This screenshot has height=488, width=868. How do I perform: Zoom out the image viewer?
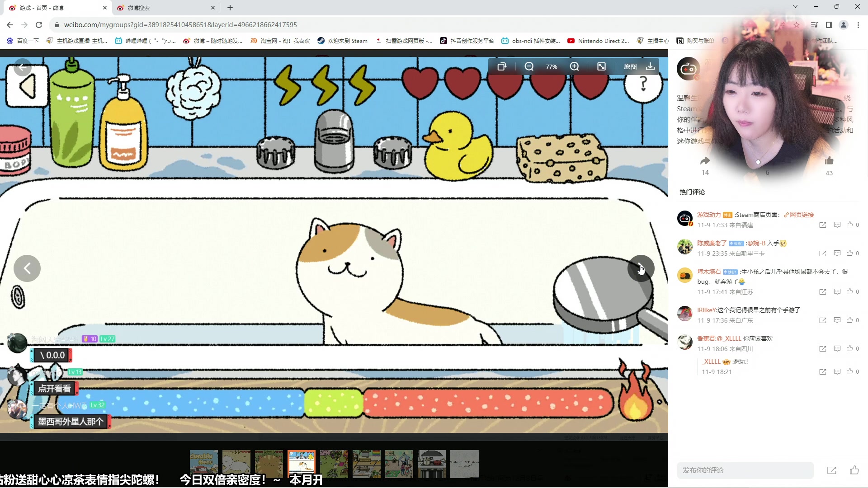(529, 67)
